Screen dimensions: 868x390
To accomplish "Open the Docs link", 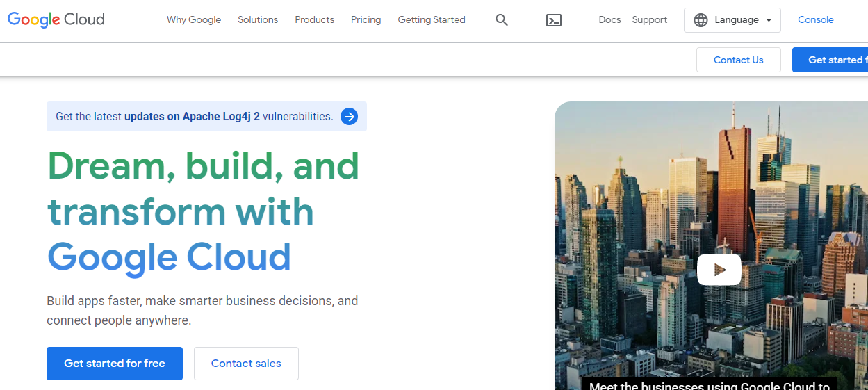I will point(609,20).
